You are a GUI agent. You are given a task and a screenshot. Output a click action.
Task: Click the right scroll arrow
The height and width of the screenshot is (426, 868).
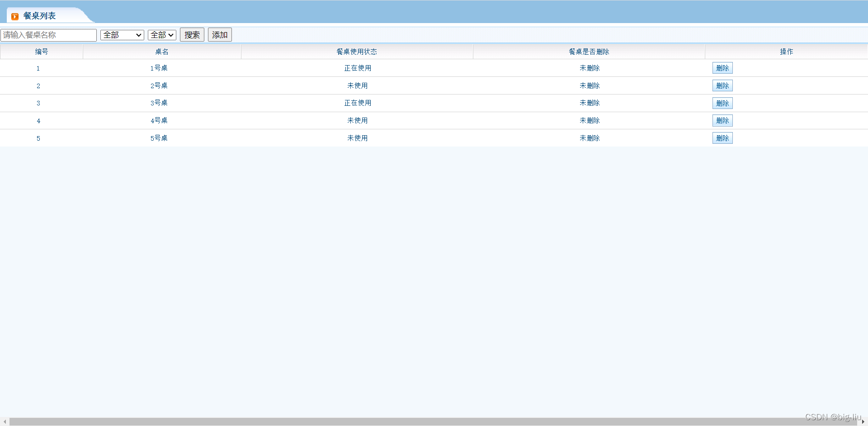coord(863,421)
